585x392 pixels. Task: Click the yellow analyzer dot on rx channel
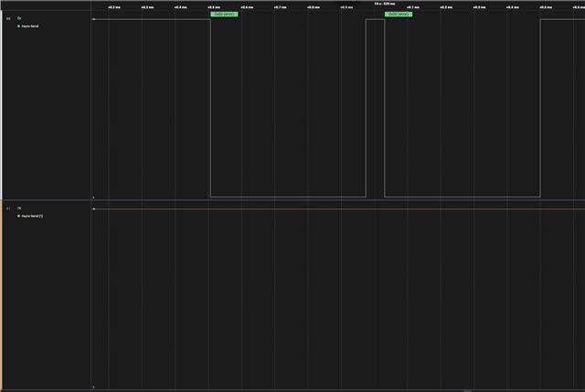(x=18, y=216)
